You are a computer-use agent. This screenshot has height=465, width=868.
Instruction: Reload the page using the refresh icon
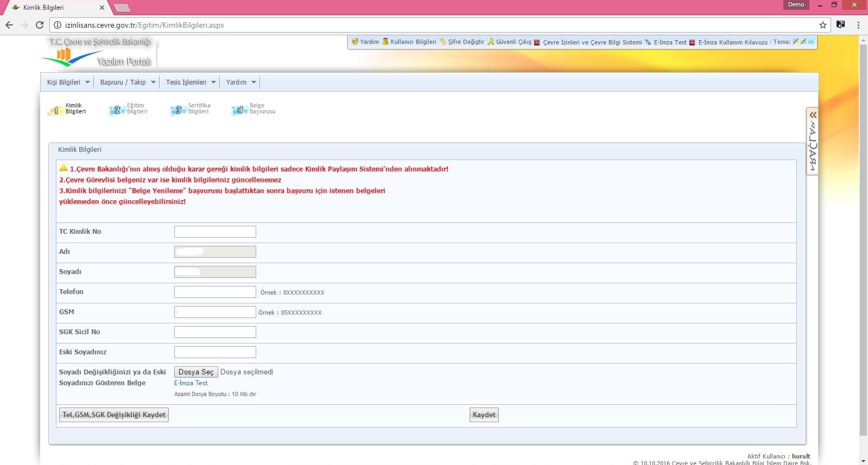pyautogui.click(x=39, y=25)
